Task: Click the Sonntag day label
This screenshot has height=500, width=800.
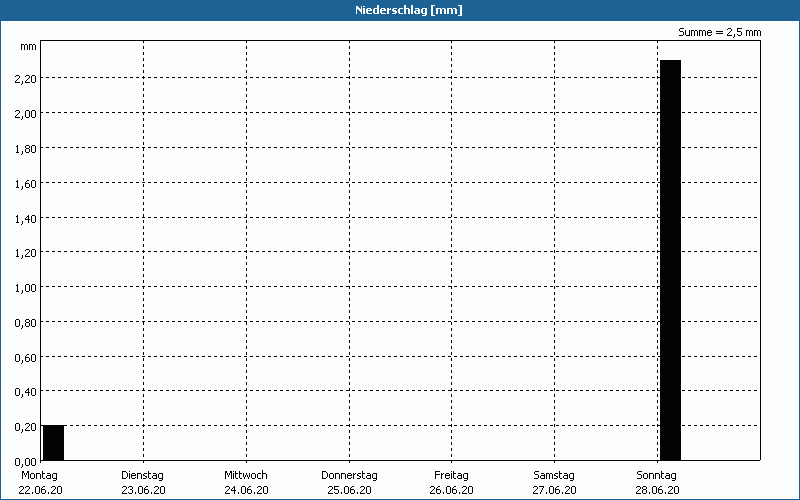Action: [x=656, y=475]
